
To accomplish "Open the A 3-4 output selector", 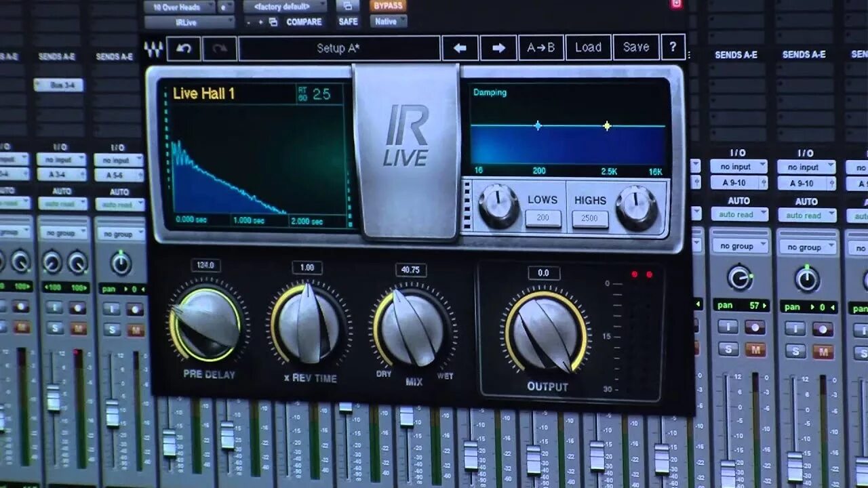I will (61, 175).
